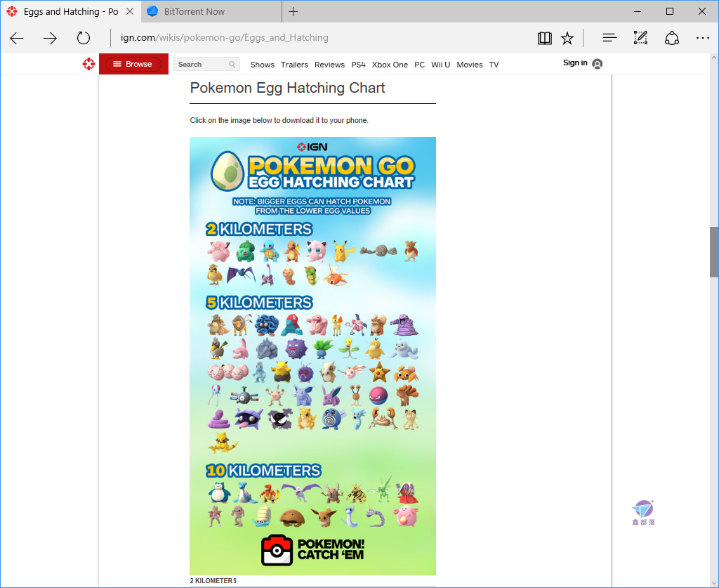The image size is (719, 588).
Task: Click the search magnifier icon
Action: coord(232,65)
